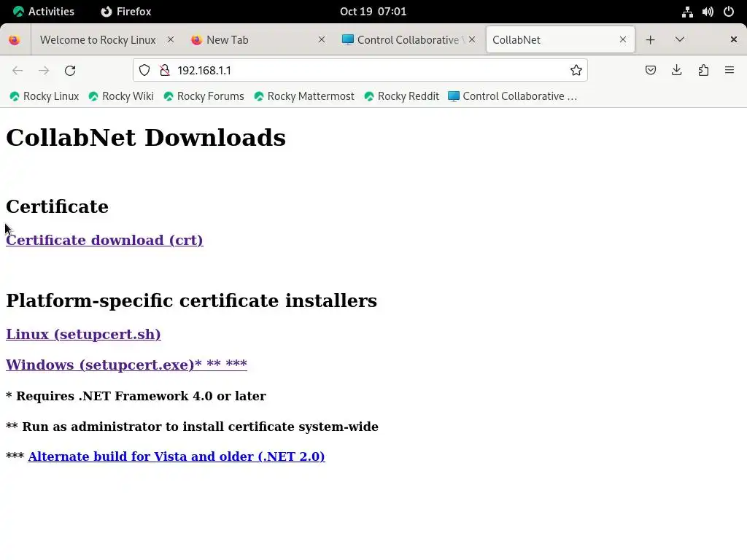This screenshot has height=560, width=747.
Task: Click the forward navigation arrow
Action: click(x=44, y=71)
